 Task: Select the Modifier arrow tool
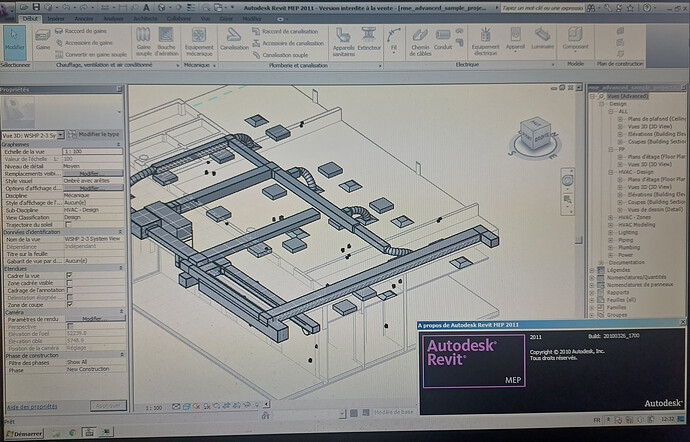click(15, 43)
